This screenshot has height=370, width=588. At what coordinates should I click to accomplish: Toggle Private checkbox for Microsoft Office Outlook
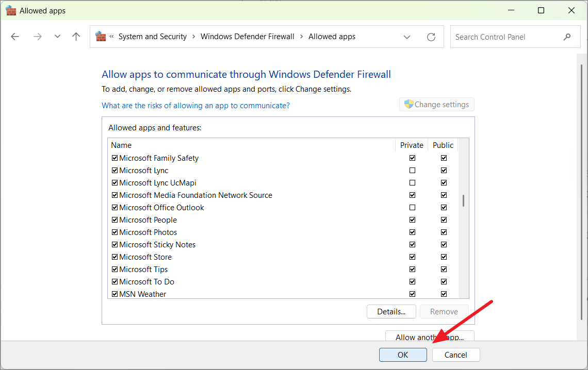pyautogui.click(x=413, y=208)
